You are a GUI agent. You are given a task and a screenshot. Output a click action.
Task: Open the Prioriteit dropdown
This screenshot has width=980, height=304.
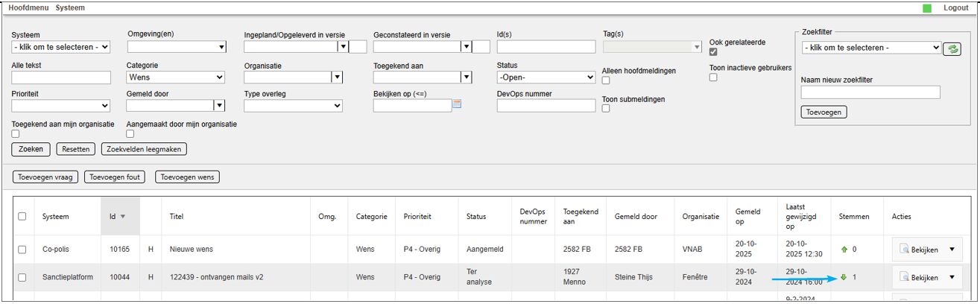(61, 106)
